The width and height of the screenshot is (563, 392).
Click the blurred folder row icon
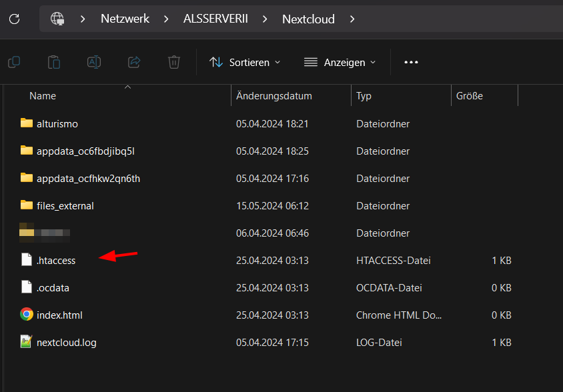pos(27,232)
